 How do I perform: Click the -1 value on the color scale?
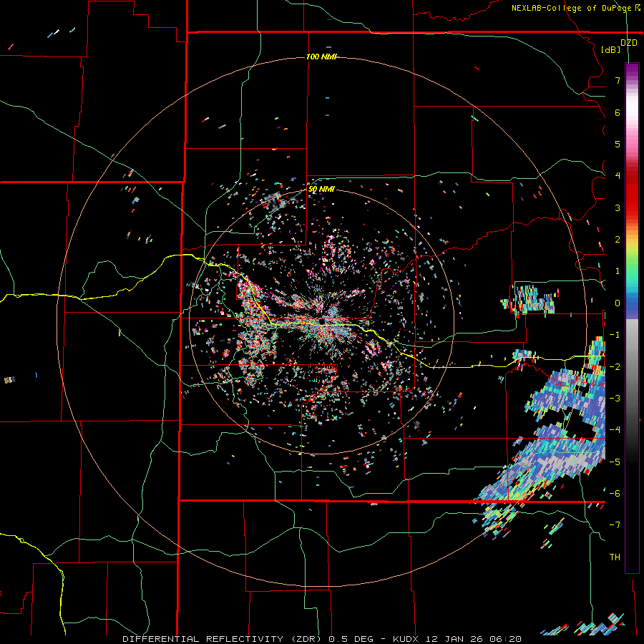point(614,335)
